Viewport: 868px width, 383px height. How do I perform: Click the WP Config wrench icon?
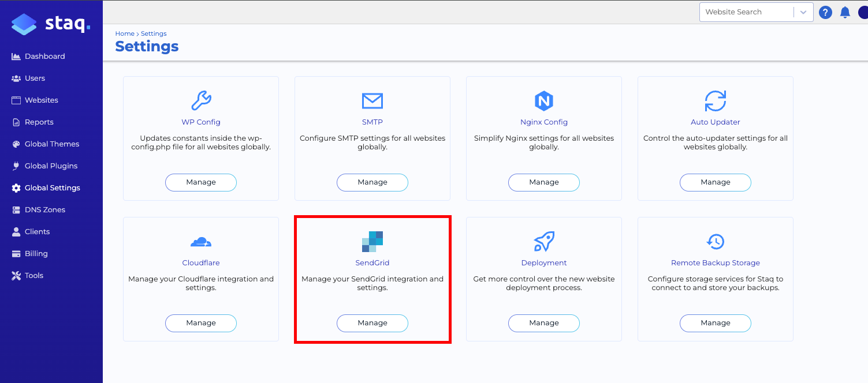[x=200, y=100]
